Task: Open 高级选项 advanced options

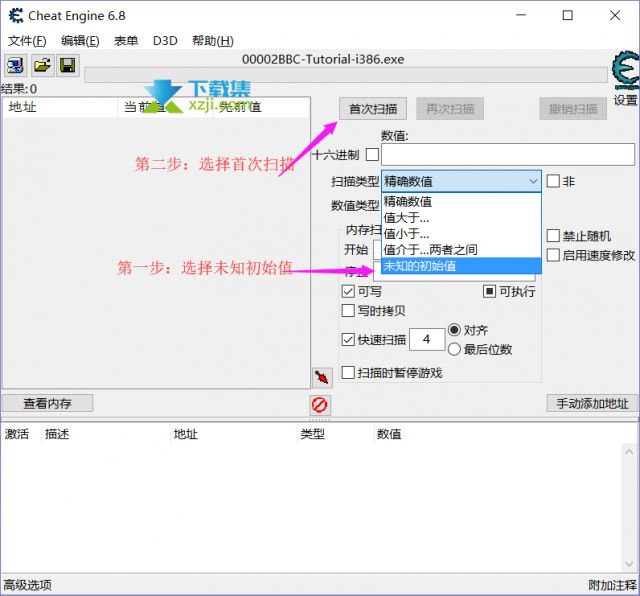Action: (x=27, y=585)
